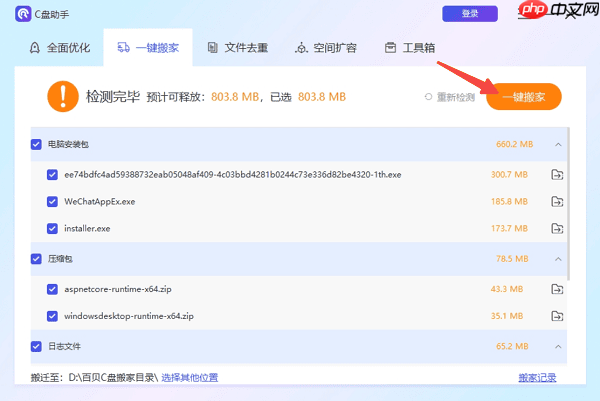Click the orange warning status icon
This screenshot has height=401, width=600.
click(x=62, y=97)
